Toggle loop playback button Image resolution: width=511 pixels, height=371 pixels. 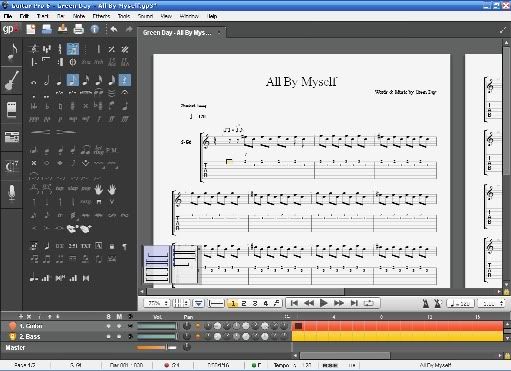coord(369,303)
